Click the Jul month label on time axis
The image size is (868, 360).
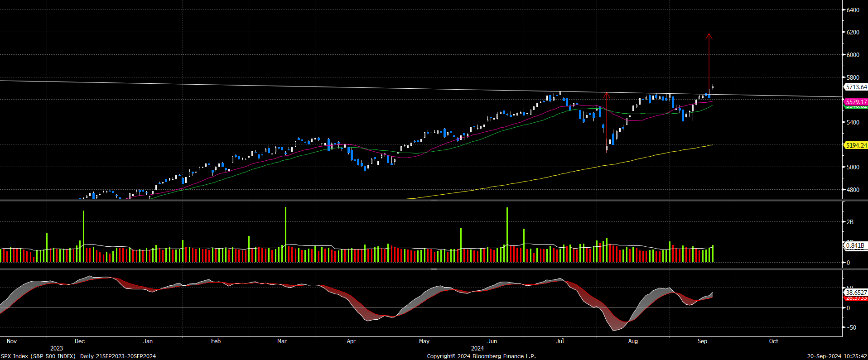tap(560, 341)
